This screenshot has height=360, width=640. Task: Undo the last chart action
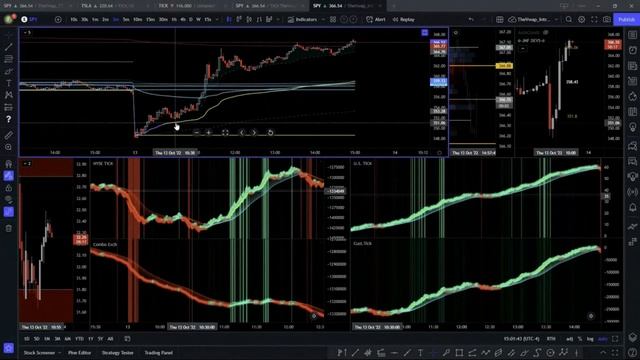tap(471, 20)
